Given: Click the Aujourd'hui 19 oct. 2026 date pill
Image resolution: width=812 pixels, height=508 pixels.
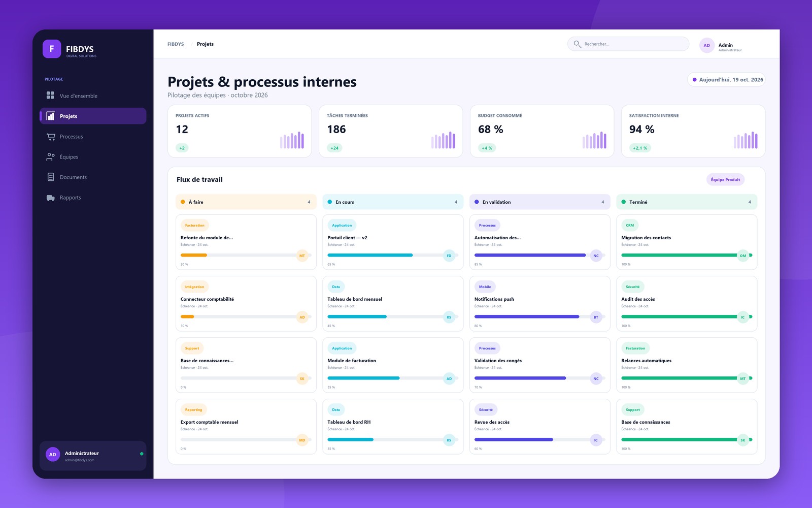Looking at the screenshot, I should point(726,80).
